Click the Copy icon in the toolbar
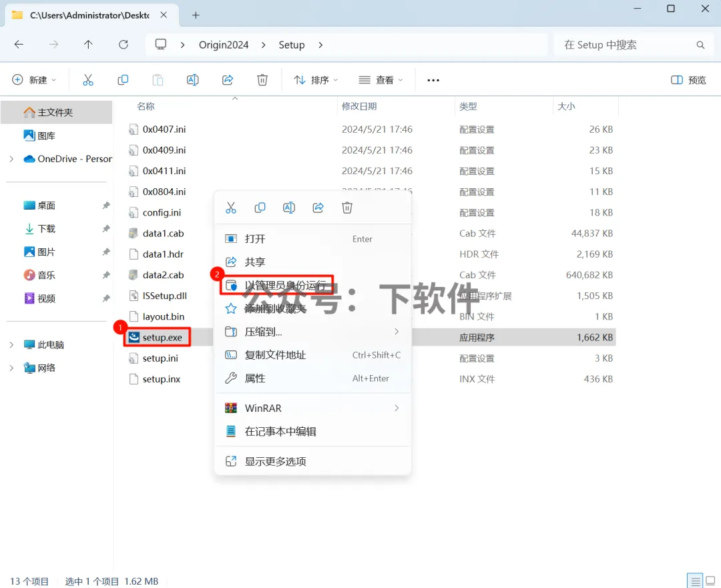This screenshot has height=588, width=721. tap(123, 80)
